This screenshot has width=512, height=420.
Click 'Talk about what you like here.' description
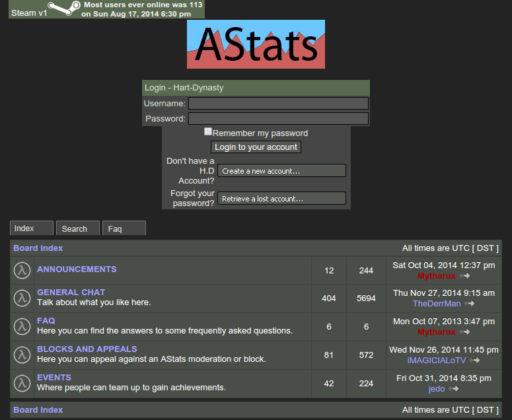(x=94, y=302)
